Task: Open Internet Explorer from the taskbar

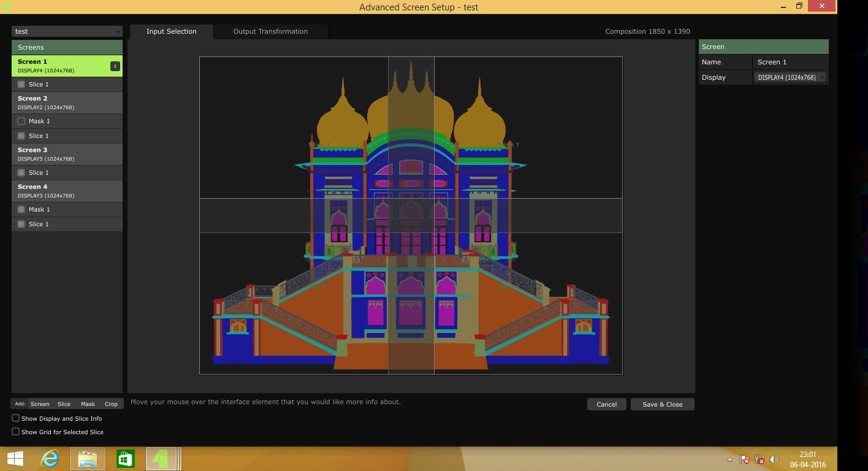Action: click(50, 459)
